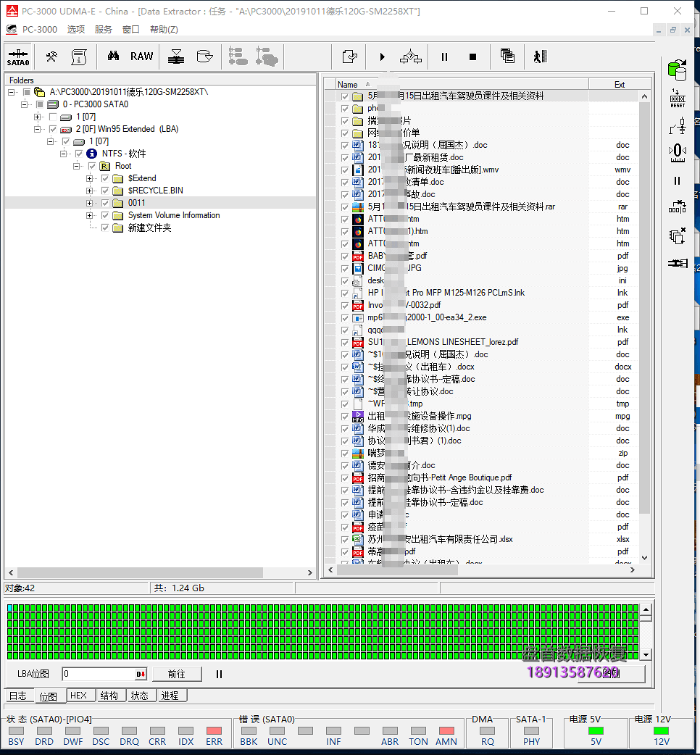Open the tools (hammer and wrench) icon
Viewport: 700px width, 755px height.
pyautogui.click(x=51, y=57)
